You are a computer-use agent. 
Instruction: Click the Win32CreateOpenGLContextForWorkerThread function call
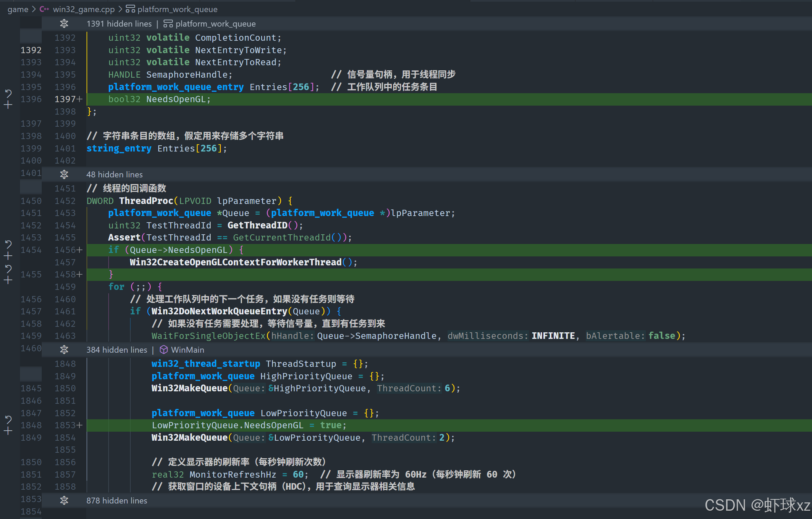[x=235, y=262]
